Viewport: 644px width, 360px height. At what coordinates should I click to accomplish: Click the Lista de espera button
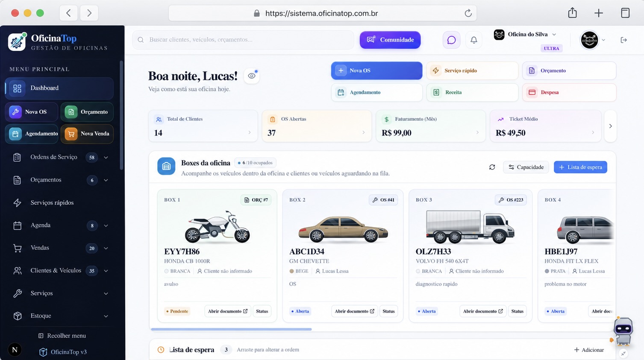(x=580, y=167)
